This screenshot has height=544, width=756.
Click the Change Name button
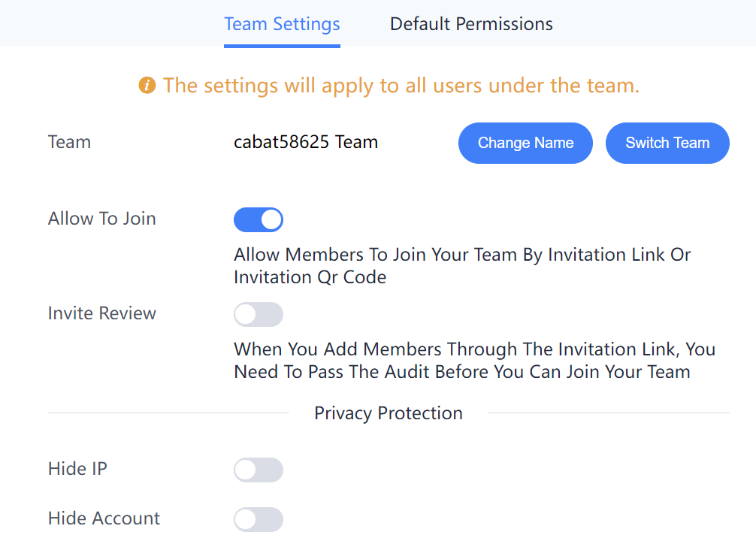click(x=525, y=143)
